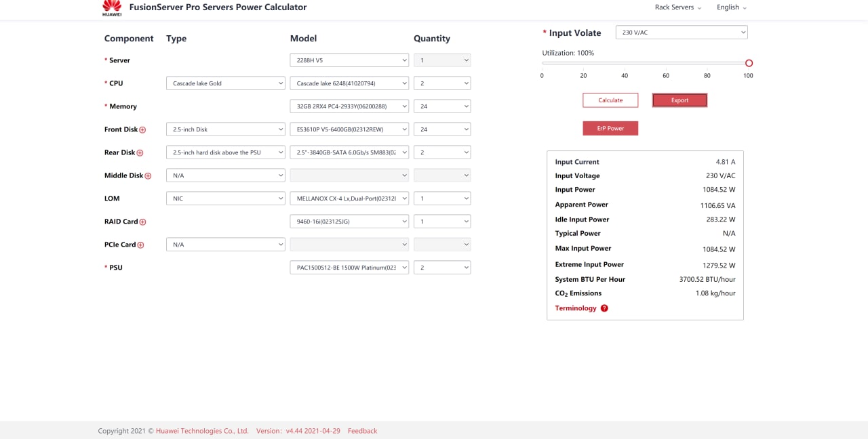The width and height of the screenshot is (868, 439).
Task: Open Memory model dropdown 32GB 2RX4
Action: click(x=349, y=106)
